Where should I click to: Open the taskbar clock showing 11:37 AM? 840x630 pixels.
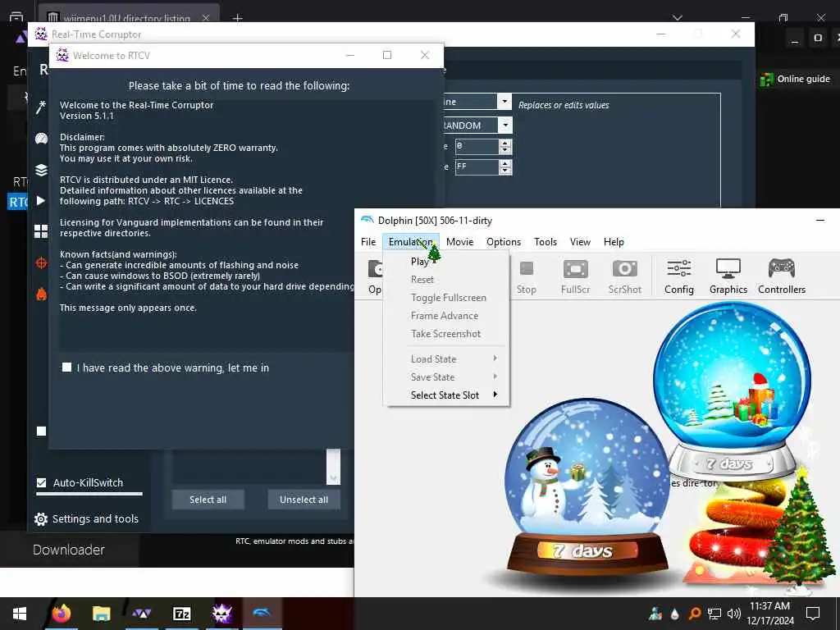(770, 614)
